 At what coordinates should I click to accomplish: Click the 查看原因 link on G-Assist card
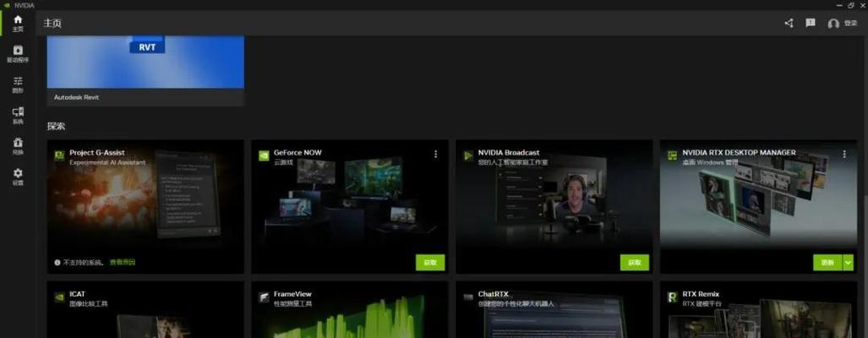click(x=123, y=262)
